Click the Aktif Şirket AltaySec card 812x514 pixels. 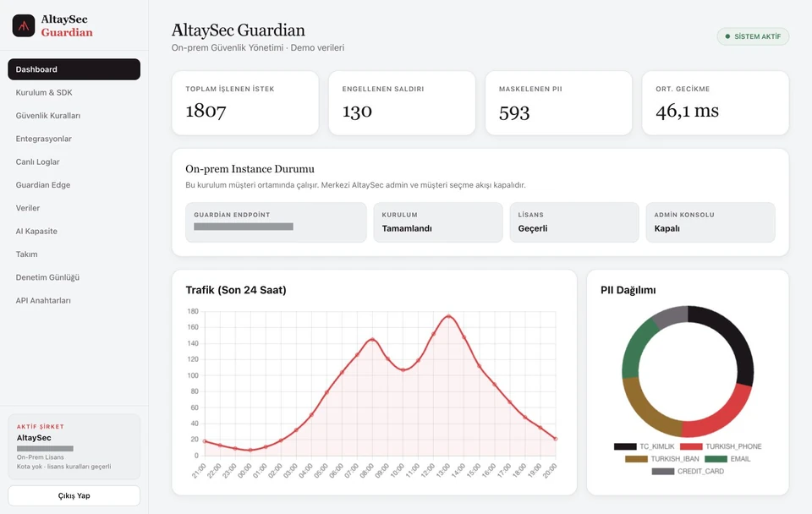pyautogui.click(x=74, y=446)
